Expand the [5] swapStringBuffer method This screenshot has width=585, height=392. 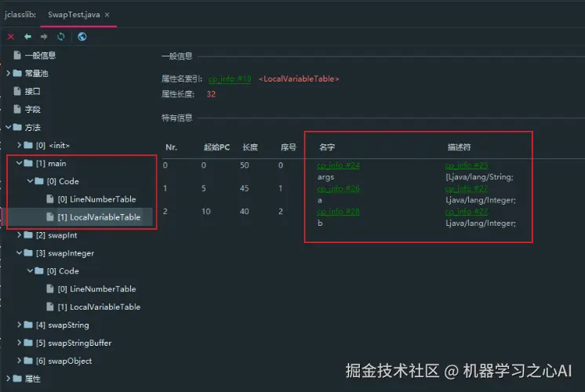19,343
